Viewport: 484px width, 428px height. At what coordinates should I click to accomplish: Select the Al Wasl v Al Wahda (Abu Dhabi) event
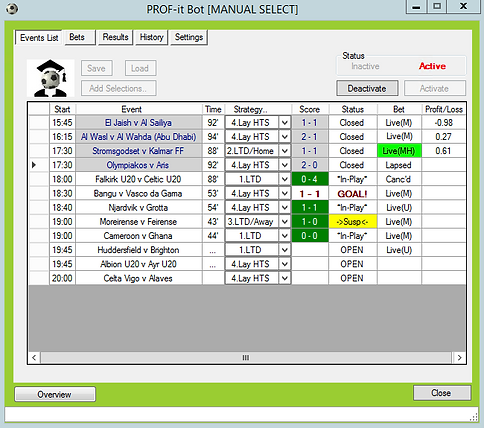(139, 137)
